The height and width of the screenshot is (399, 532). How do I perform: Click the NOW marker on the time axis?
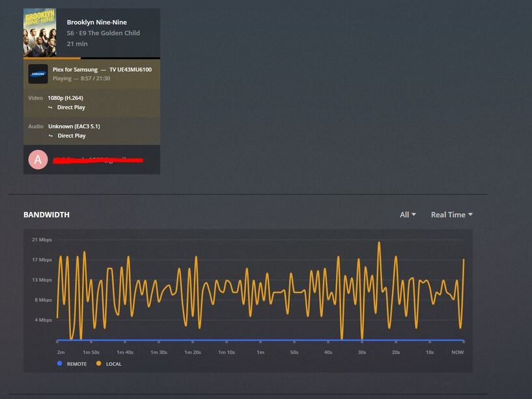point(457,352)
